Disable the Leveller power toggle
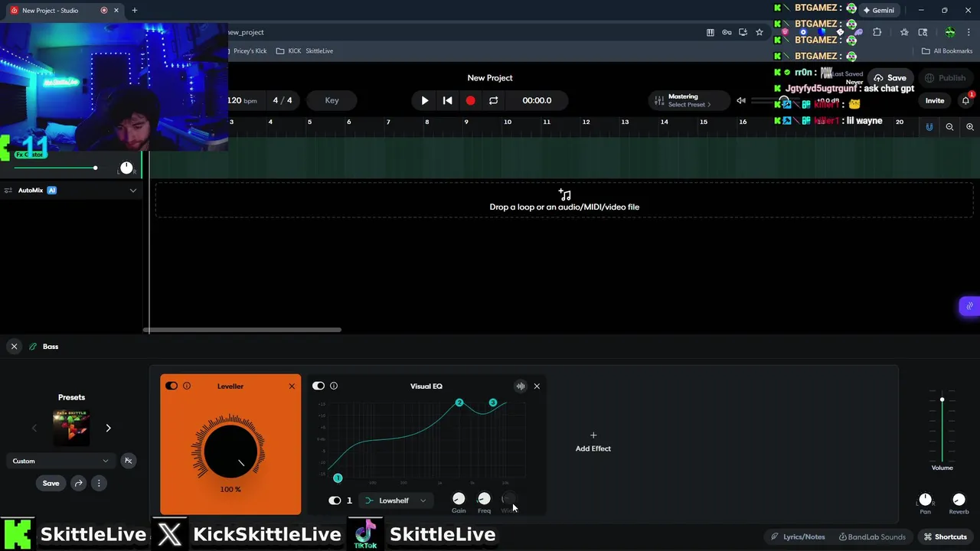980x551 pixels. point(171,386)
